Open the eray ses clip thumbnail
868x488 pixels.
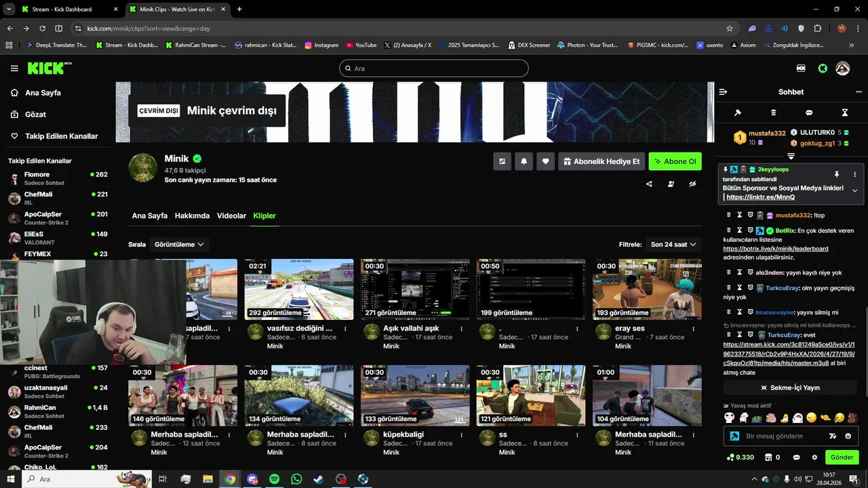647,289
